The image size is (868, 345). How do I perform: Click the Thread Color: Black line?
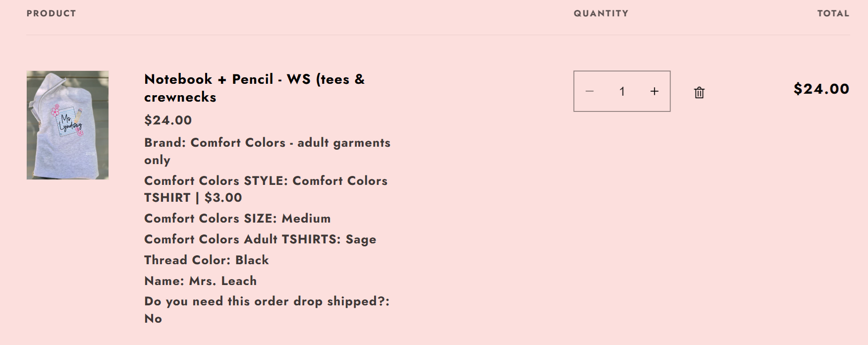(x=206, y=260)
